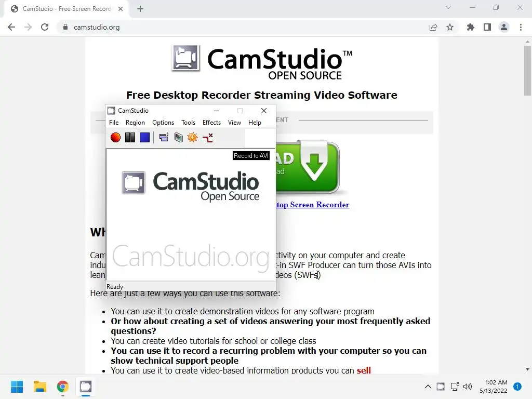Click the page vertical scrollbar thumb
The image size is (532, 399).
527,71
